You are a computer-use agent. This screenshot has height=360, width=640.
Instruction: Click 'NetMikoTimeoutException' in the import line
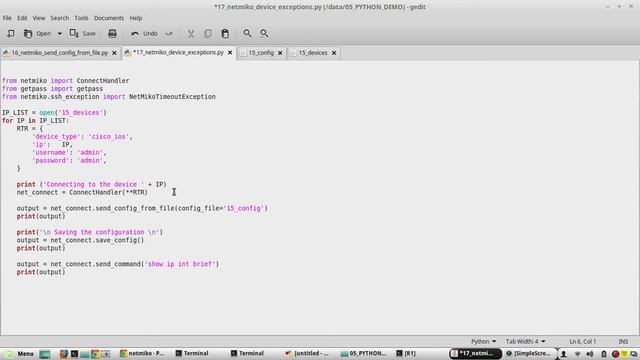(172, 97)
